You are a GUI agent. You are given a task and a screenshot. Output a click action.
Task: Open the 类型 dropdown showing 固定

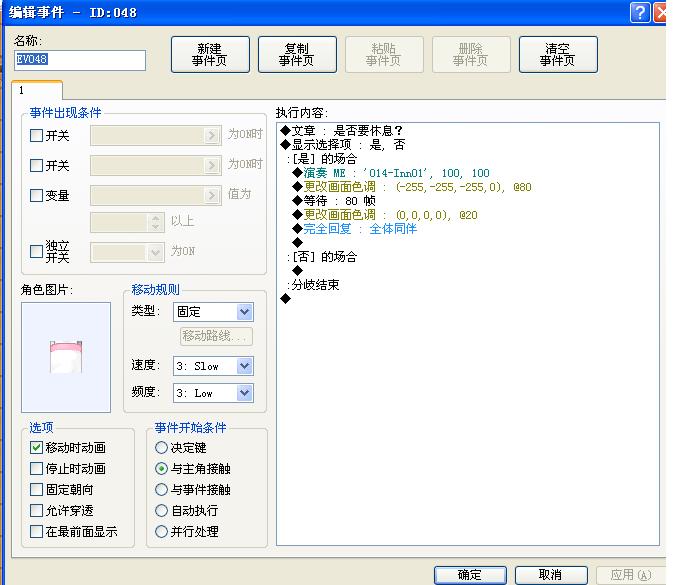tap(213, 312)
